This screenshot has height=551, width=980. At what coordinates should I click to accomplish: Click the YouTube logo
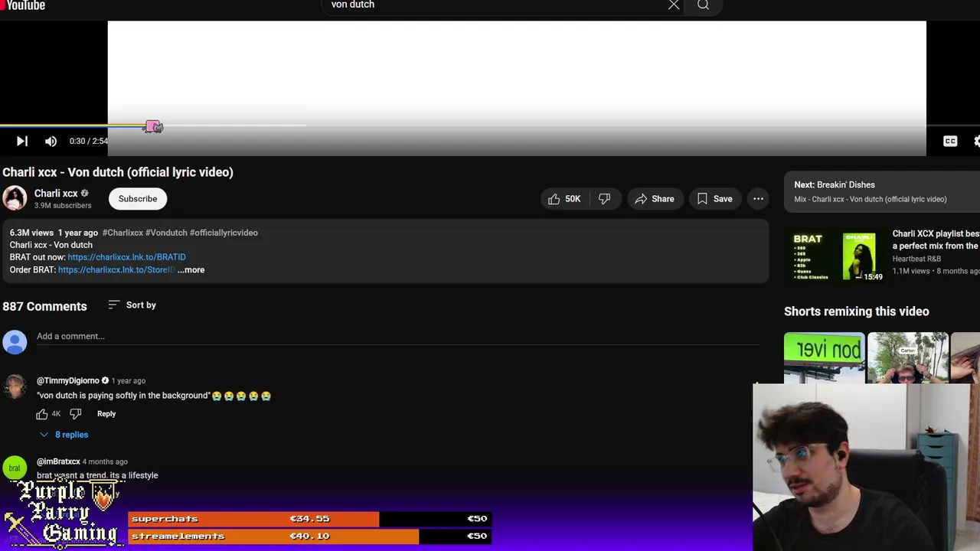coord(23,5)
